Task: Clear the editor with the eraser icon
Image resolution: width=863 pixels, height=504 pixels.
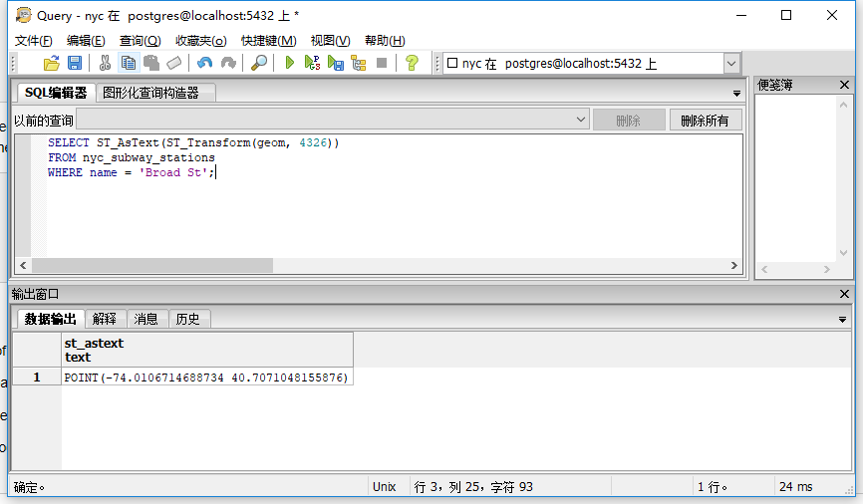Action: (174, 64)
